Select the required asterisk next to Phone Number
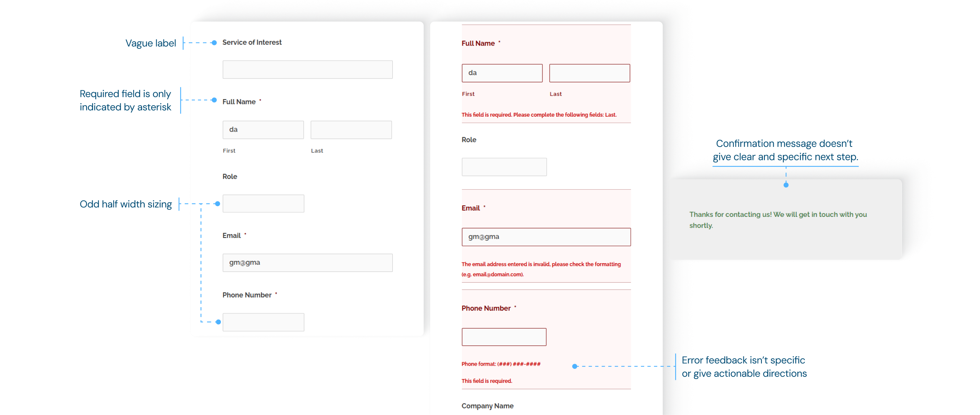Image resolution: width=980 pixels, height=415 pixels. point(276,293)
